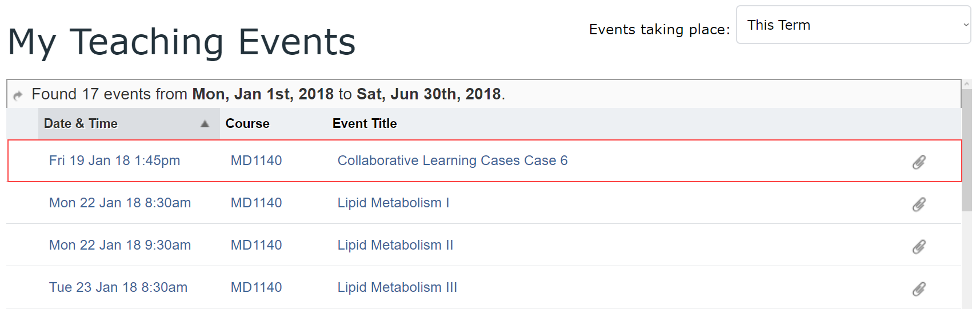The width and height of the screenshot is (980, 309).
Task: Open the Events taking place dropdown
Action: [853, 25]
